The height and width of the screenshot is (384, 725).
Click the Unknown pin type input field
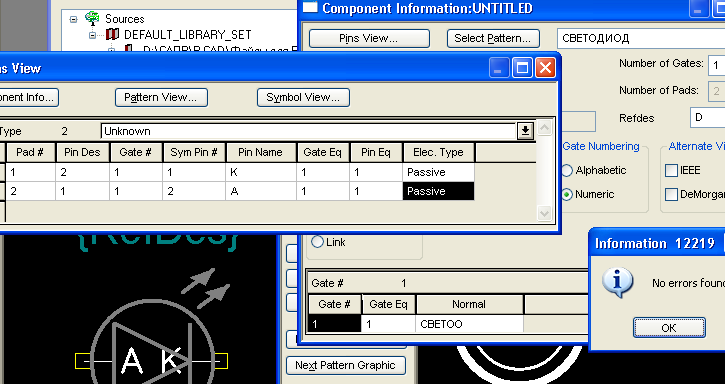(x=309, y=131)
